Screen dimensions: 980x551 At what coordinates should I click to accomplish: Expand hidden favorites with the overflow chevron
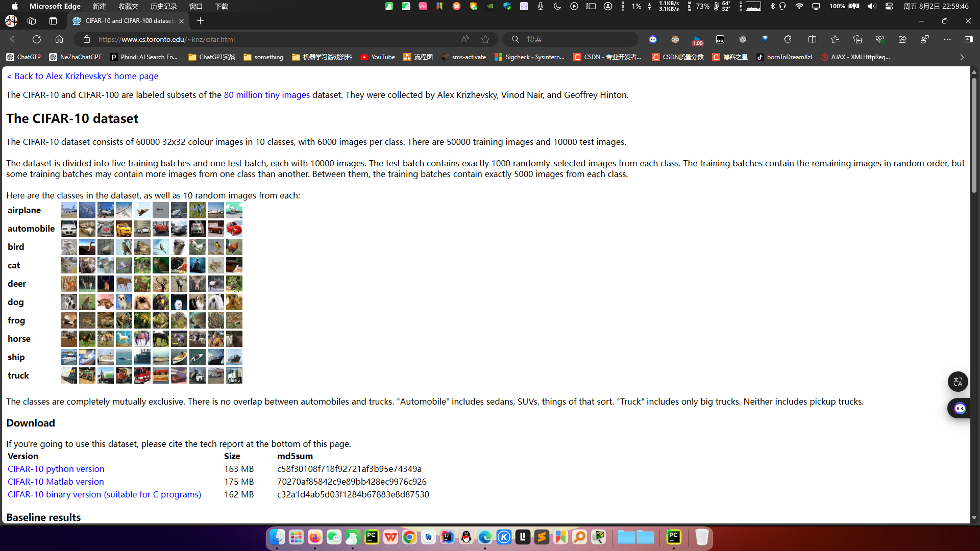coord(963,57)
